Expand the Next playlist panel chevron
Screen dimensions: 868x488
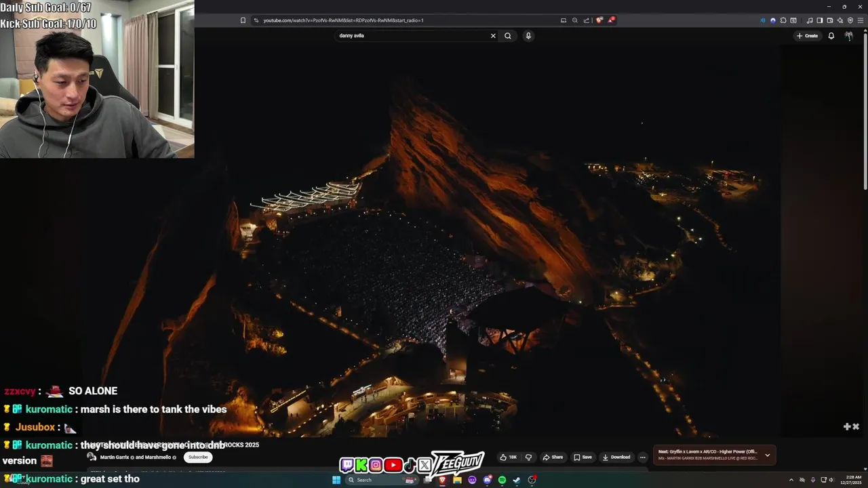coord(768,455)
